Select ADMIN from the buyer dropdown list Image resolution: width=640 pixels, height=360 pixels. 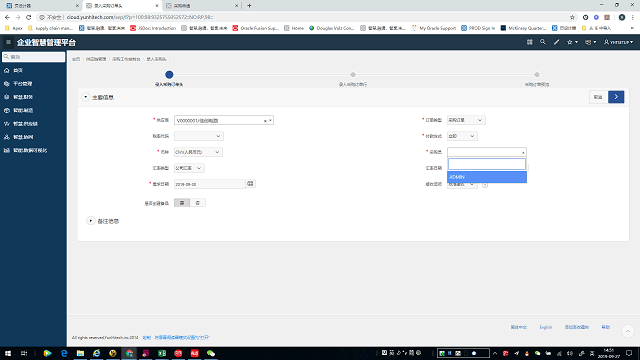(487, 177)
